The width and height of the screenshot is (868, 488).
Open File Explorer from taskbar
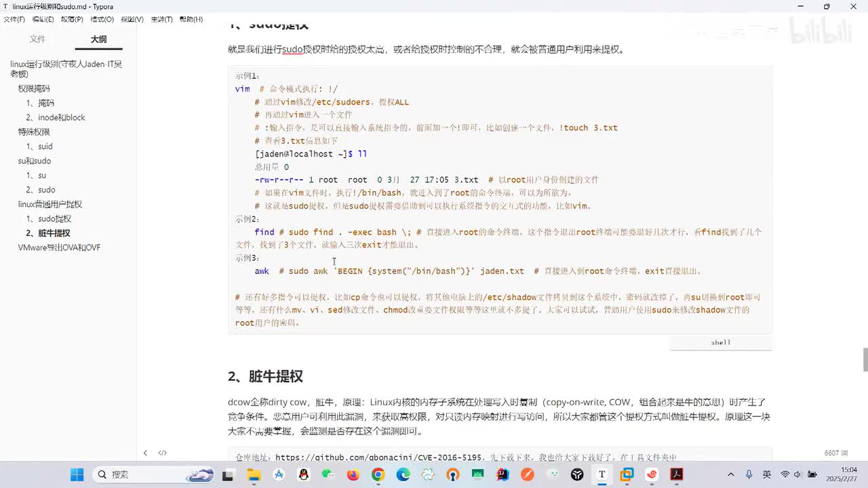pos(254,474)
